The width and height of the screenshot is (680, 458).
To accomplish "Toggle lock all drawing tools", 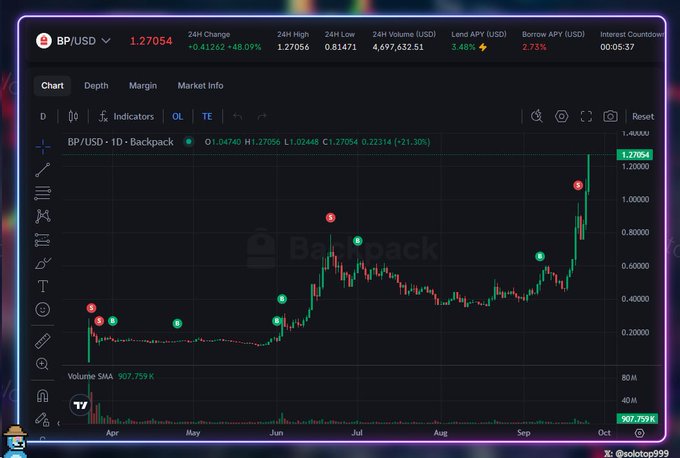I will [42, 419].
